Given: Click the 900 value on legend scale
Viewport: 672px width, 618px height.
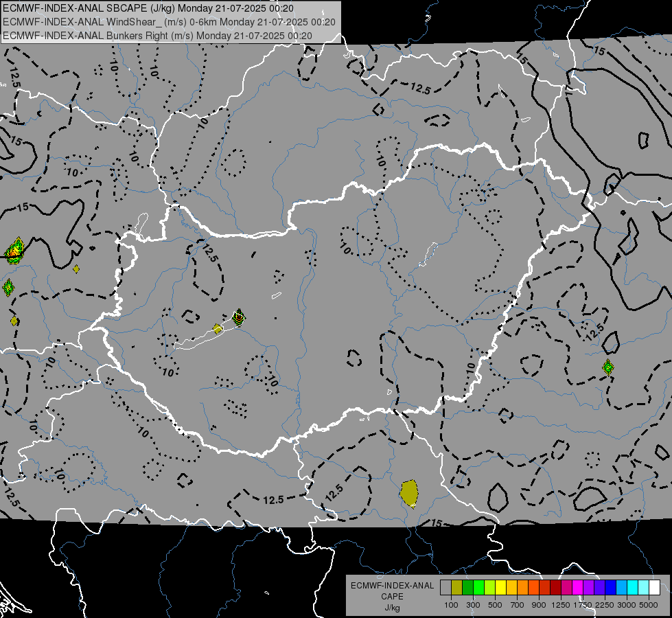Looking at the screenshot, I should coord(539,605).
